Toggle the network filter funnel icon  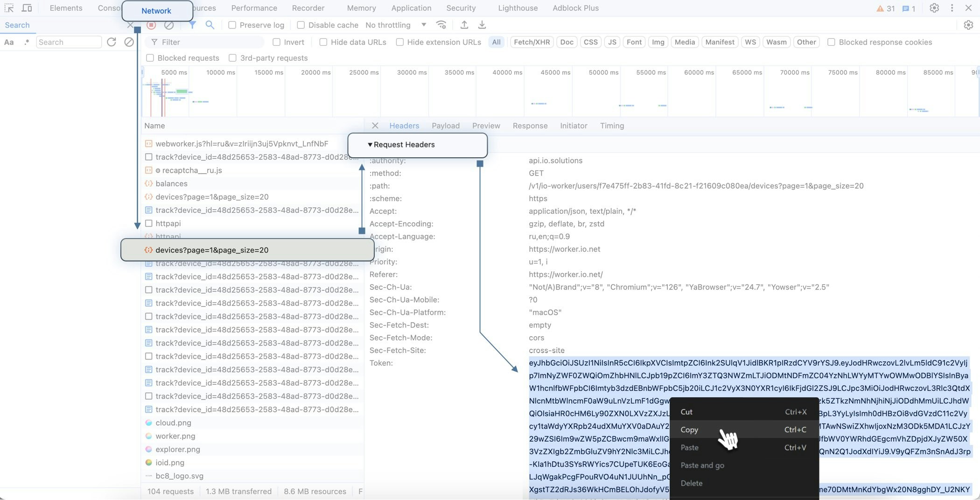192,25
